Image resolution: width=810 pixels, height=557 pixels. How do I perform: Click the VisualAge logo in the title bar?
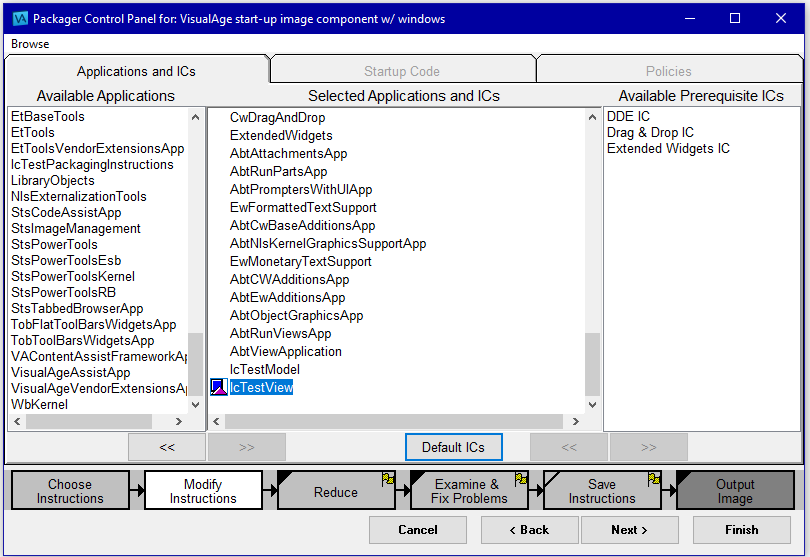pos(18,18)
